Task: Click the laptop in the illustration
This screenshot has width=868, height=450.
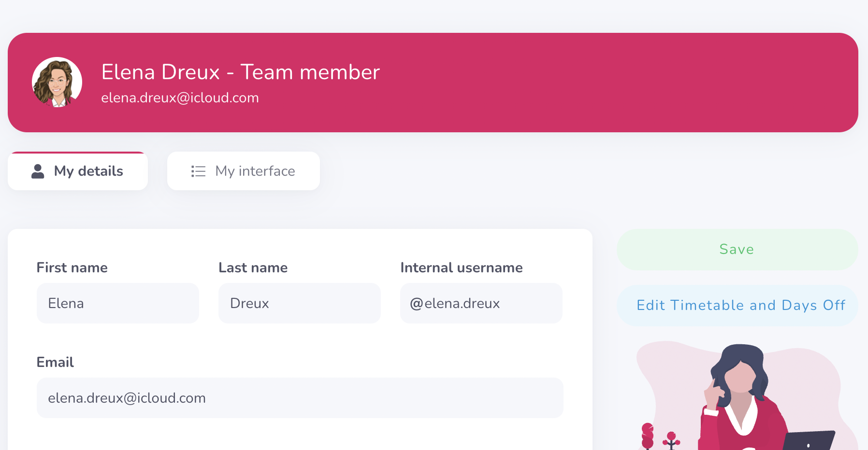Action: (810, 440)
